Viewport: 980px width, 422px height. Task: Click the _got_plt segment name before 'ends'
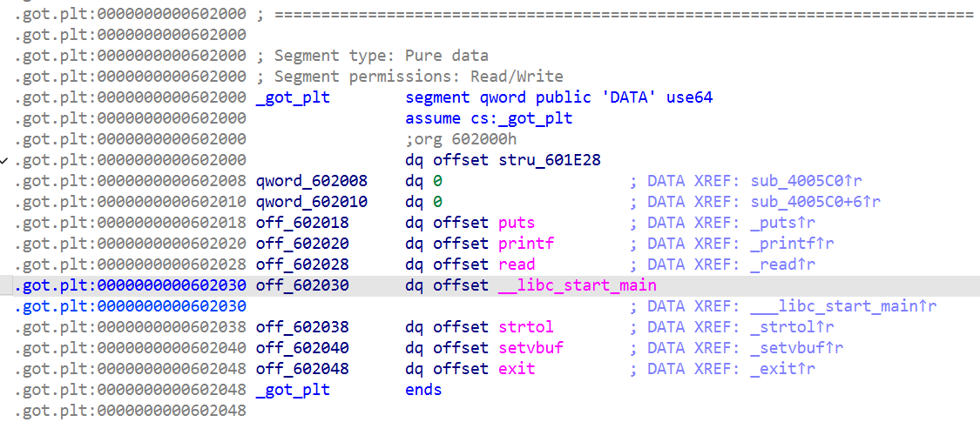pos(293,390)
